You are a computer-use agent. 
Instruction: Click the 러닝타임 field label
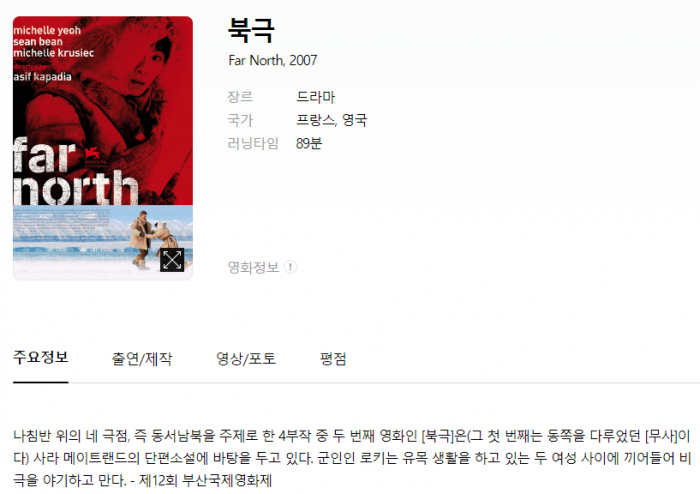tap(253, 143)
